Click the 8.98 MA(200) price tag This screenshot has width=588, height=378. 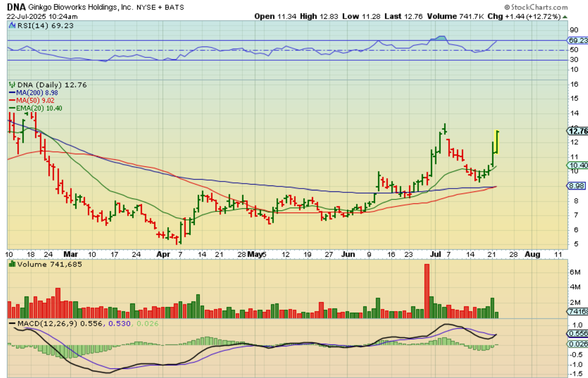pos(576,186)
